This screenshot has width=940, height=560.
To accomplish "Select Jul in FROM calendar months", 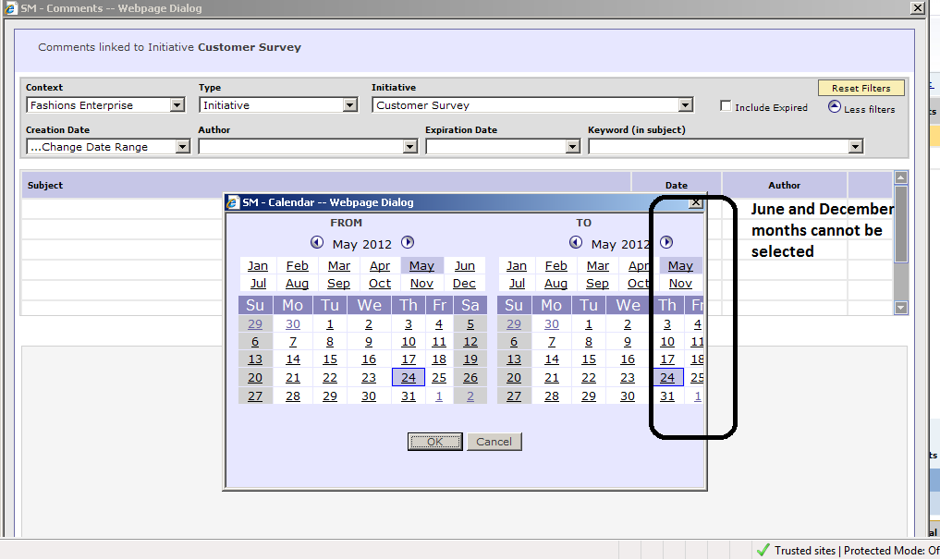I will 258,283.
